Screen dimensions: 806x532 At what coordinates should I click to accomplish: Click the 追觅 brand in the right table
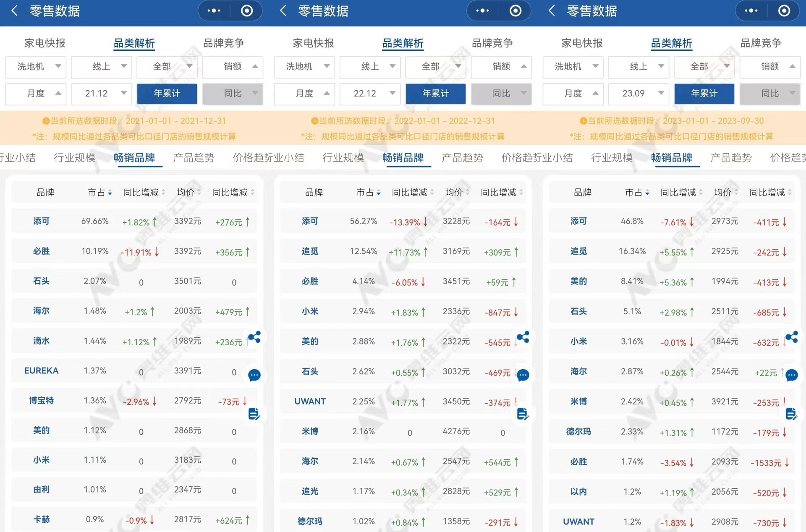[x=578, y=251]
